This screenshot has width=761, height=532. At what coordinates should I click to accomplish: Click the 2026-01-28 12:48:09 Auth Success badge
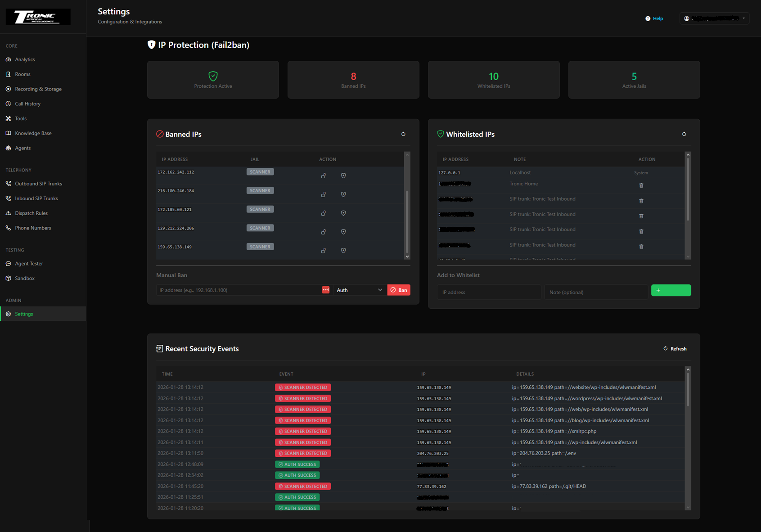297,464
